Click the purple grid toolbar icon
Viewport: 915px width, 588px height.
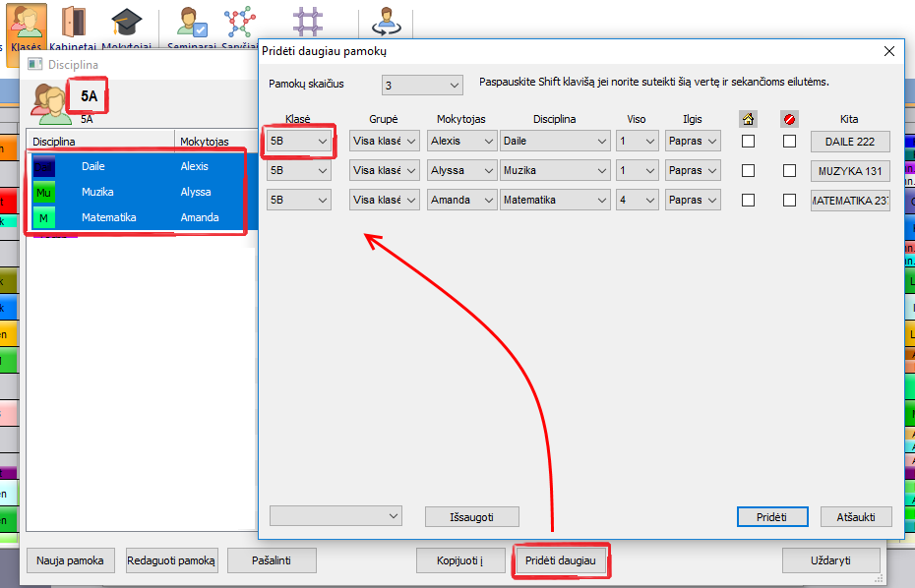309,22
